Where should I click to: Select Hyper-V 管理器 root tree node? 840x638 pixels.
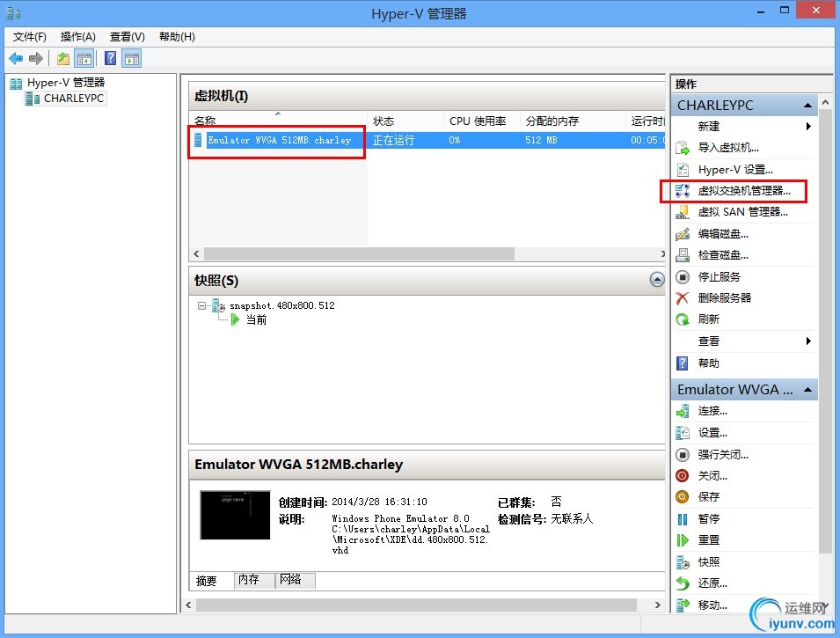[x=66, y=83]
